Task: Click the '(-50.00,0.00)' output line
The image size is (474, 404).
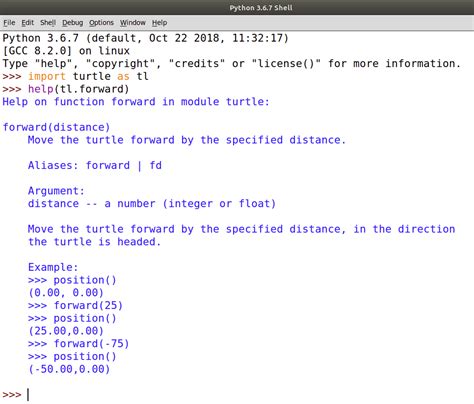Action: (x=69, y=369)
